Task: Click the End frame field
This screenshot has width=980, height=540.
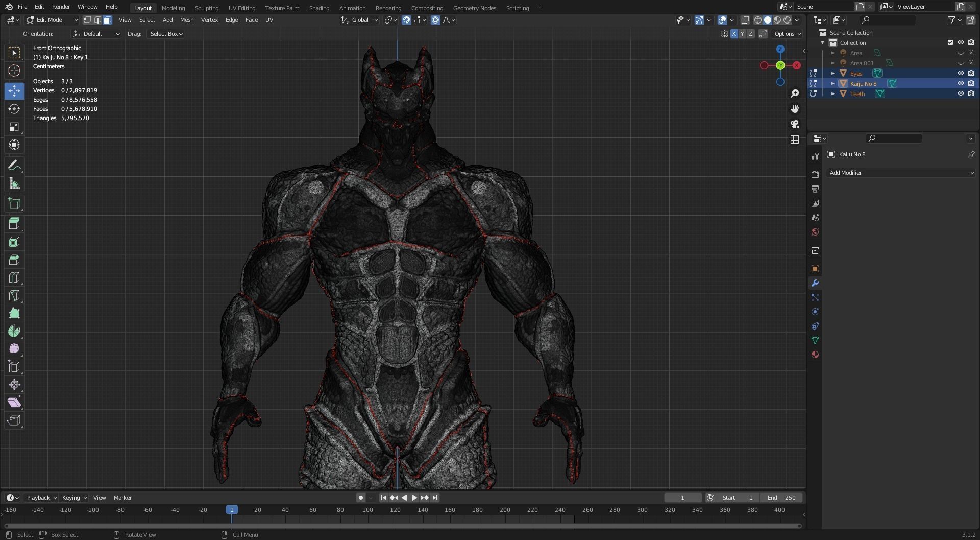Action: [x=781, y=498]
